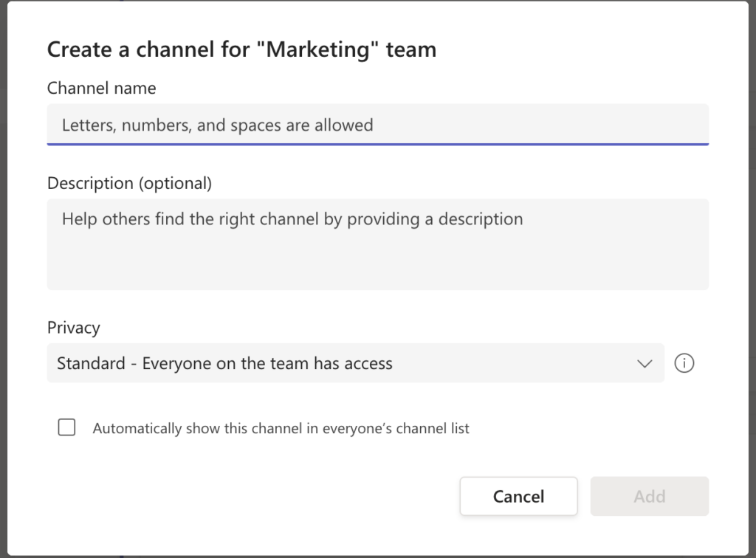Enable automatically showing channel in everyone's list
This screenshot has height=558, width=756.
66,427
